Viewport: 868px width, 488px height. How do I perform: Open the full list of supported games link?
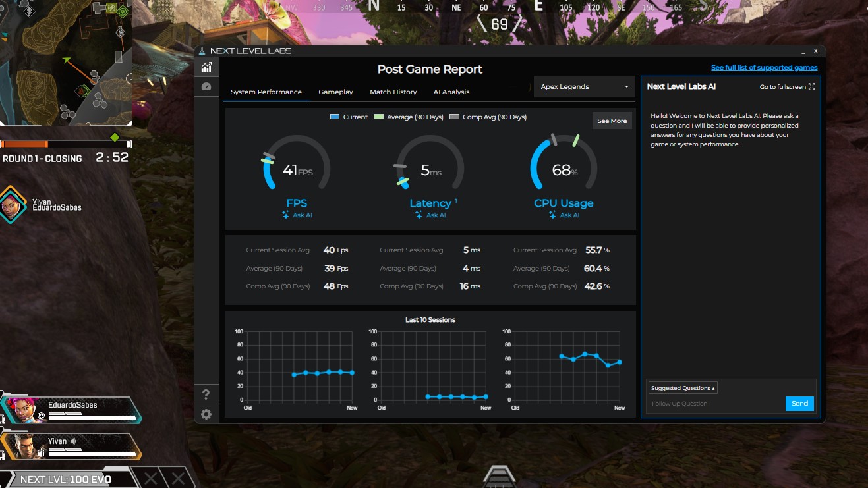pos(764,68)
